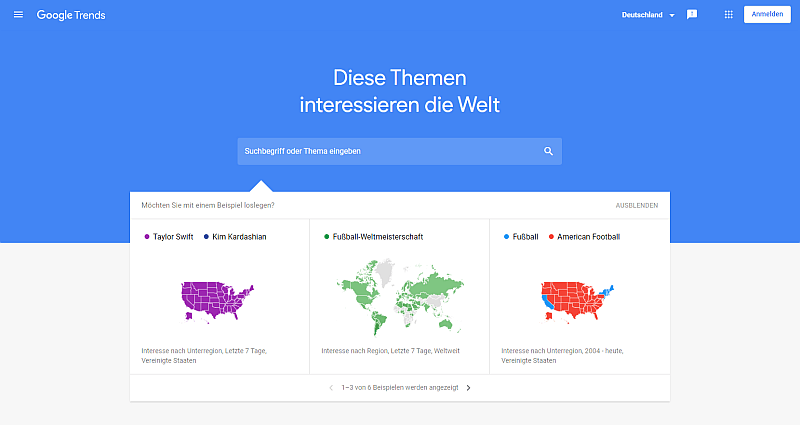Open the purple US map example

pos(218,302)
